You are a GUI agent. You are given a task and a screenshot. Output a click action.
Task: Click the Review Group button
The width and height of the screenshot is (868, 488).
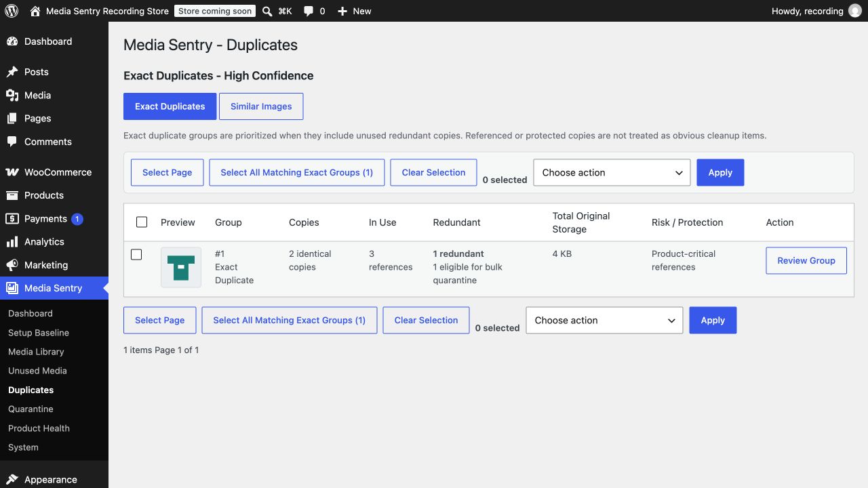806,260
